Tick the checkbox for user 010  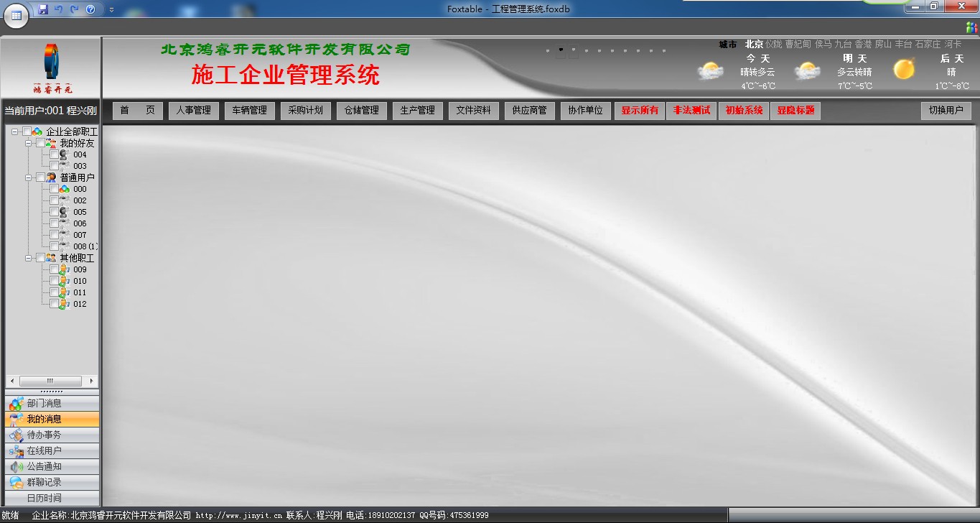click(x=55, y=281)
